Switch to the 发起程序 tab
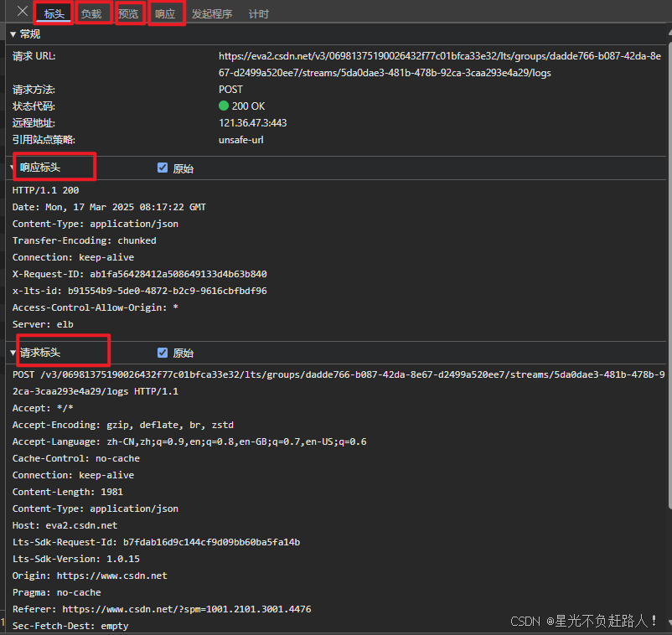Viewport: 672px width, 635px height. tap(212, 14)
